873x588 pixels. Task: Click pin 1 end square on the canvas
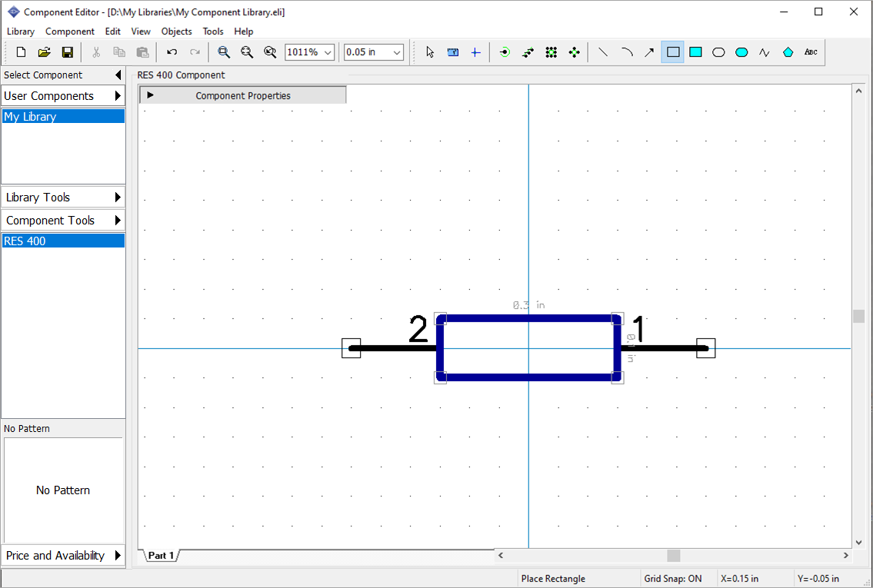pos(706,348)
